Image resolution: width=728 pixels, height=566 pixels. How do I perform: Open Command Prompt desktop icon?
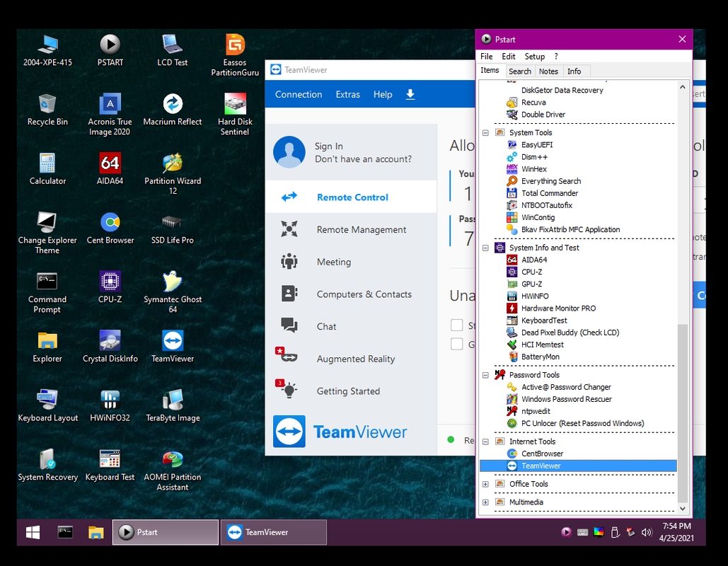[x=47, y=292]
